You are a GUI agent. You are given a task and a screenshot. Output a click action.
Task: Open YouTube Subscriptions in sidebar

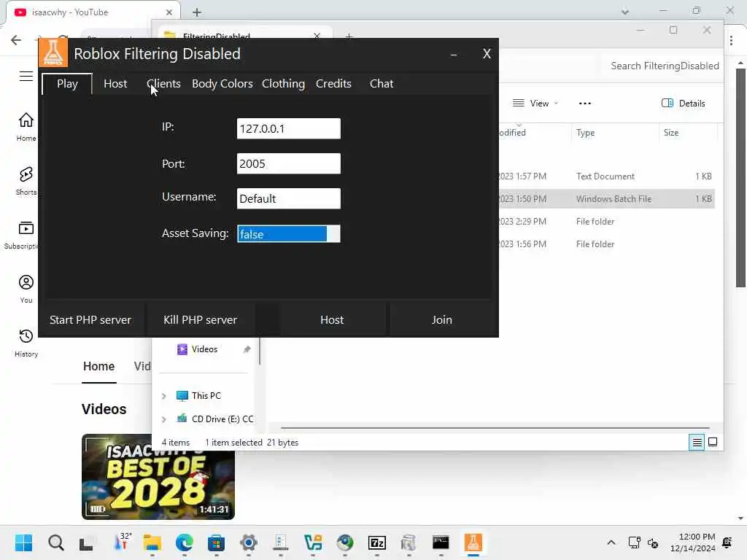click(21, 235)
